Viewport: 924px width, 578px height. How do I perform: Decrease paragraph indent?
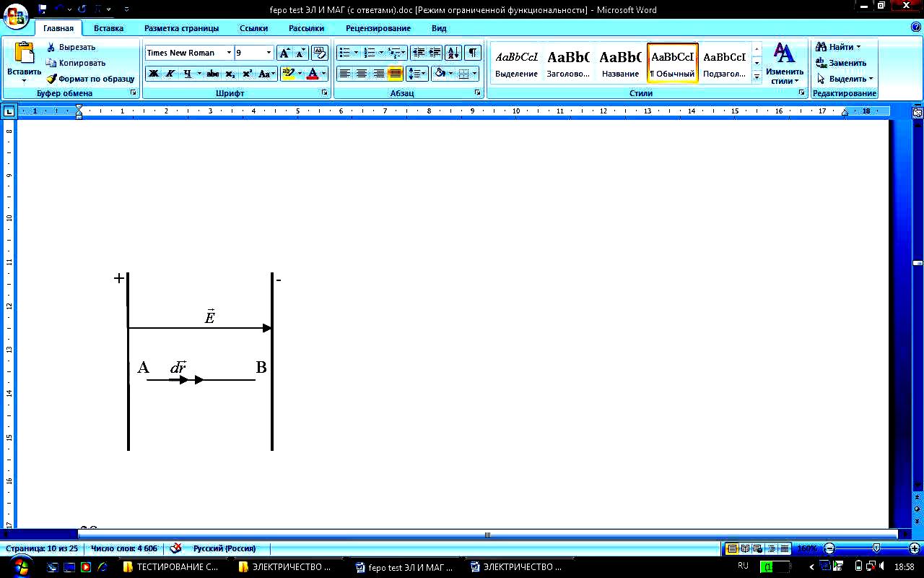[x=418, y=53]
